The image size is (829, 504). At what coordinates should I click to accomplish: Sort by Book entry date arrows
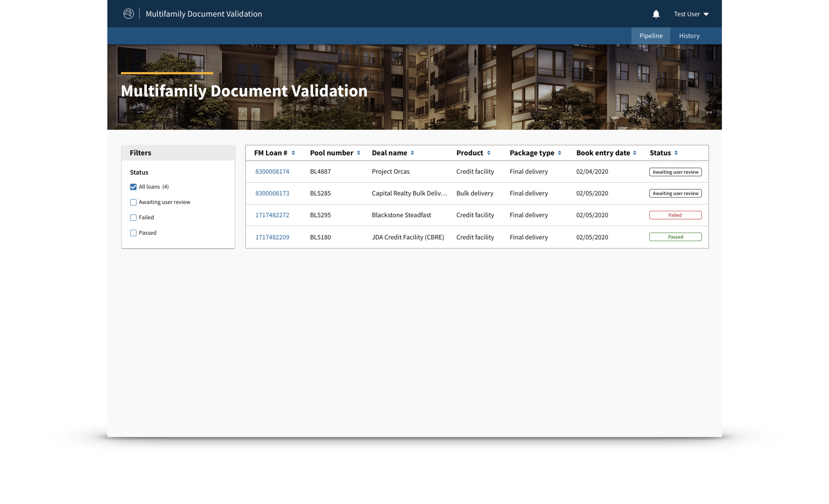[x=634, y=153]
